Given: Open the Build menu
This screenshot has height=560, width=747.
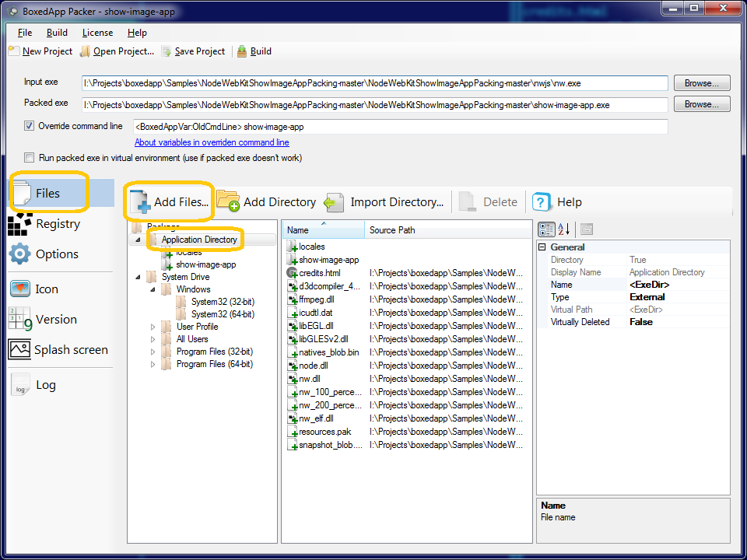Looking at the screenshot, I should 57,33.
